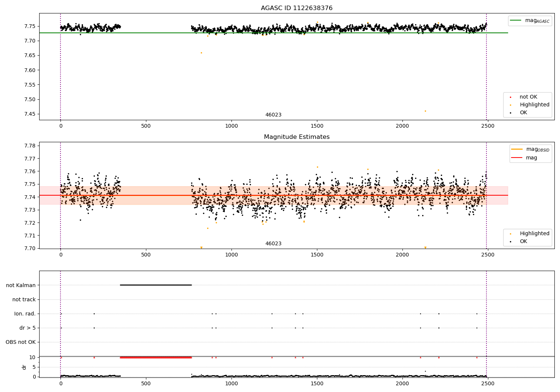
Task: Click the 7.65 tick label on the top panel
Action: click(29, 55)
